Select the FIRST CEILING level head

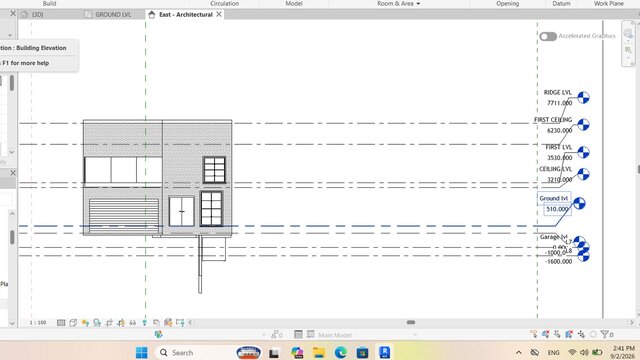click(x=583, y=125)
